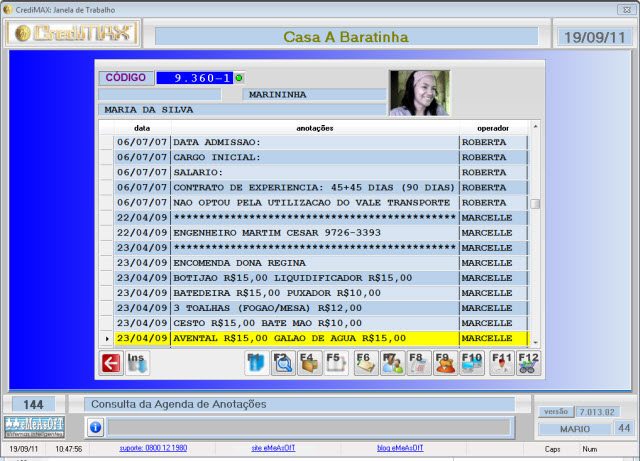Click the F2 search magnifier icon
Screen dimensions: 640x461
click(x=284, y=363)
